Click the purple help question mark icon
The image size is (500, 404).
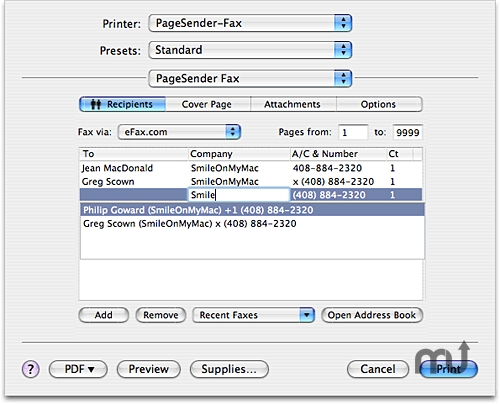(30, 369)
